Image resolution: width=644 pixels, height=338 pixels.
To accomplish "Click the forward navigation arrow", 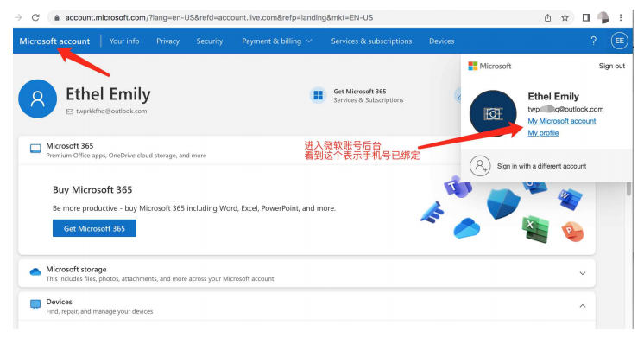I will pos(18,17).
